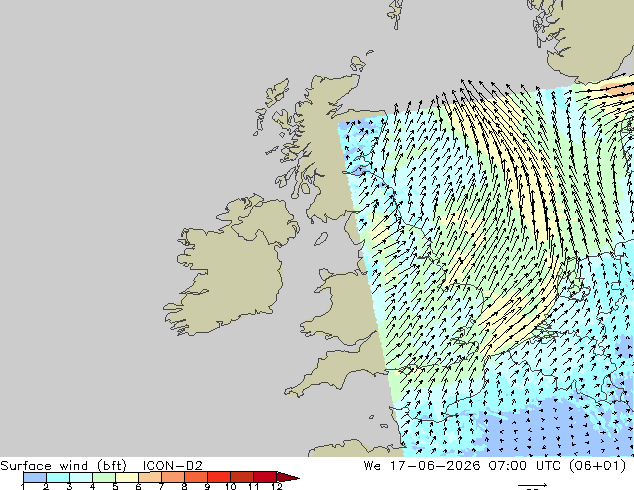Click the legend tick label '12'
Image resolution: width=634 pixels, height=490 pixels.
(x=277, y=486)
